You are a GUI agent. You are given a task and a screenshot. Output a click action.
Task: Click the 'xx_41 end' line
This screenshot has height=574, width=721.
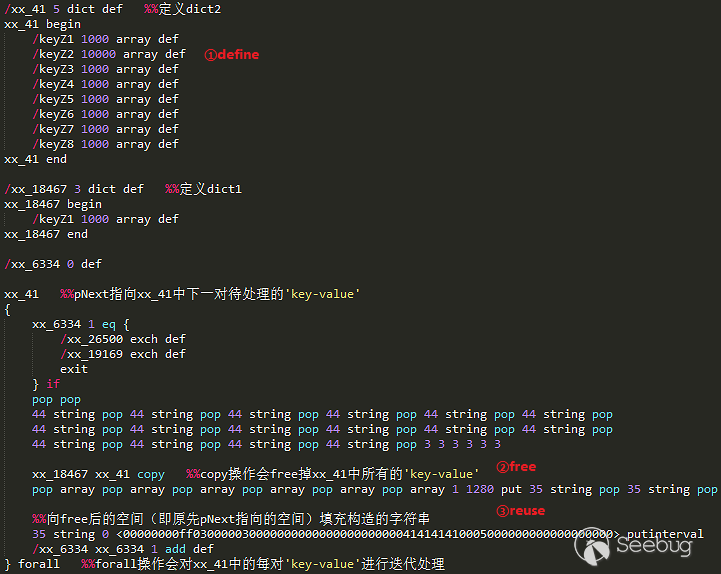point(35,159)
